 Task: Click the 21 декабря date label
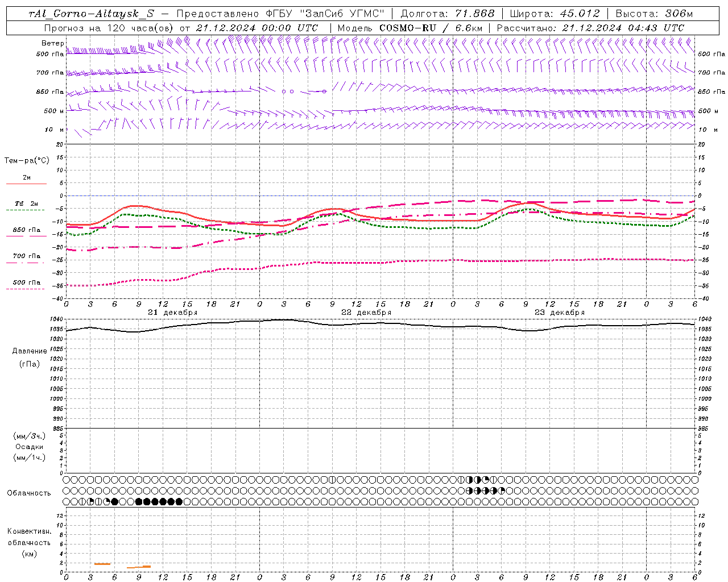click(172, 313)
